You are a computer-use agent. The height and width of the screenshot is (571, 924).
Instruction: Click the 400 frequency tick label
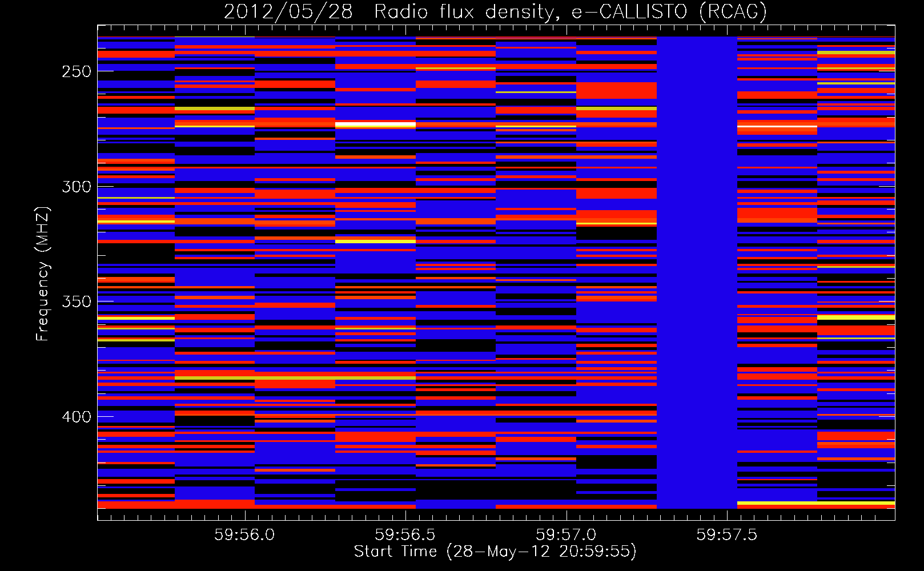click(77, 417)
